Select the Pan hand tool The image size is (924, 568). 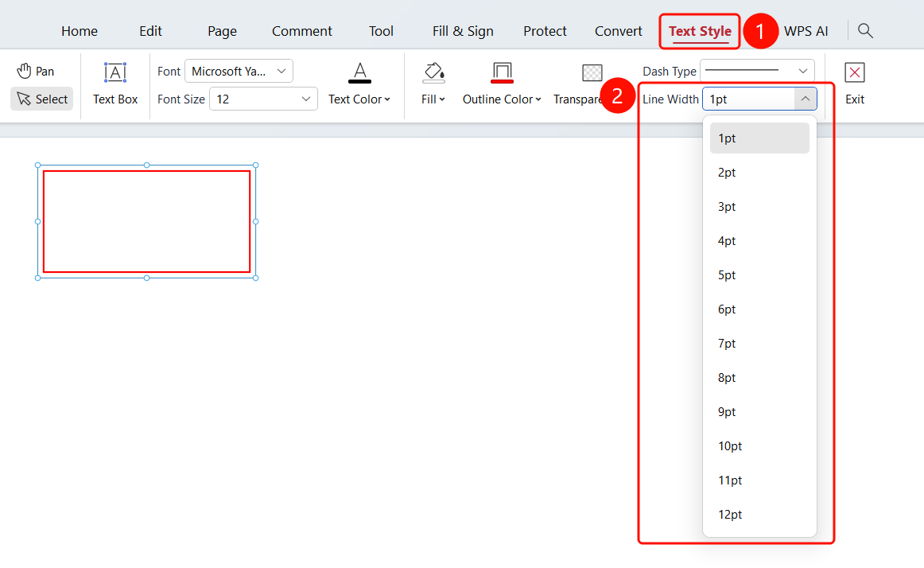[35, 72]
